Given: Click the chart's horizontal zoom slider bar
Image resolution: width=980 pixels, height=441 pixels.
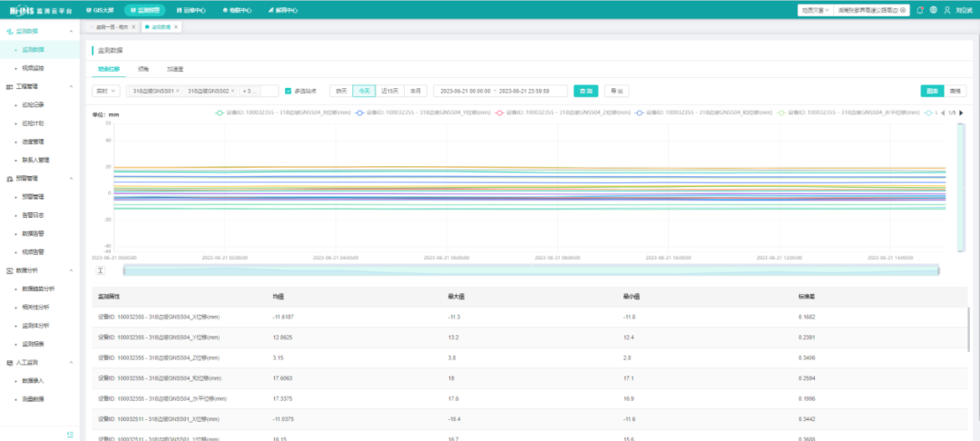Looking at the screenshot, I should coord(531,270).
